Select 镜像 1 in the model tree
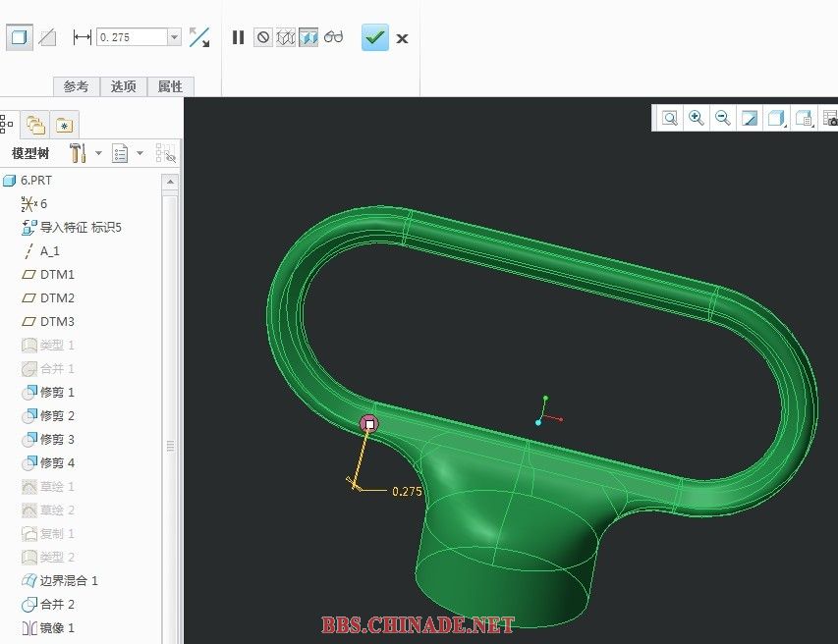The width and height of the screenshot is (838, 644). click(57, 627)
